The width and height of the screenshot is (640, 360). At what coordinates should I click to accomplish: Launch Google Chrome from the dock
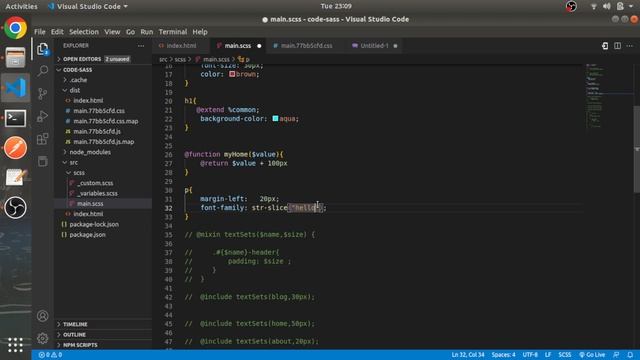pyautogui.click(x=16, y=28)
